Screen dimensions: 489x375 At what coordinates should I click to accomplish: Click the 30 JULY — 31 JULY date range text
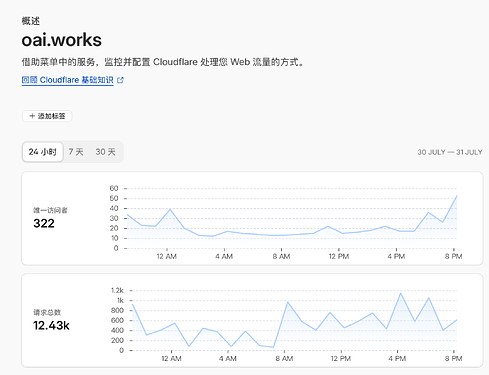click(x=450, y=152)
